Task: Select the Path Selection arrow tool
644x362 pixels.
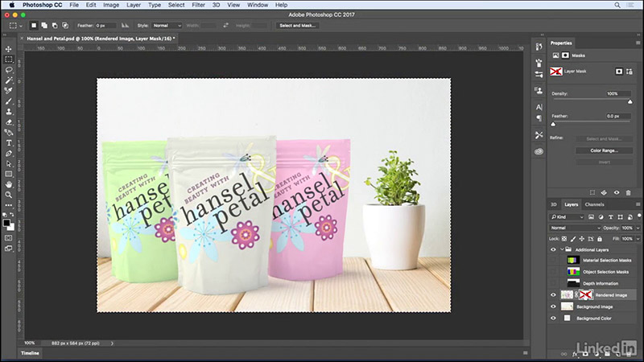Action: 9,164
